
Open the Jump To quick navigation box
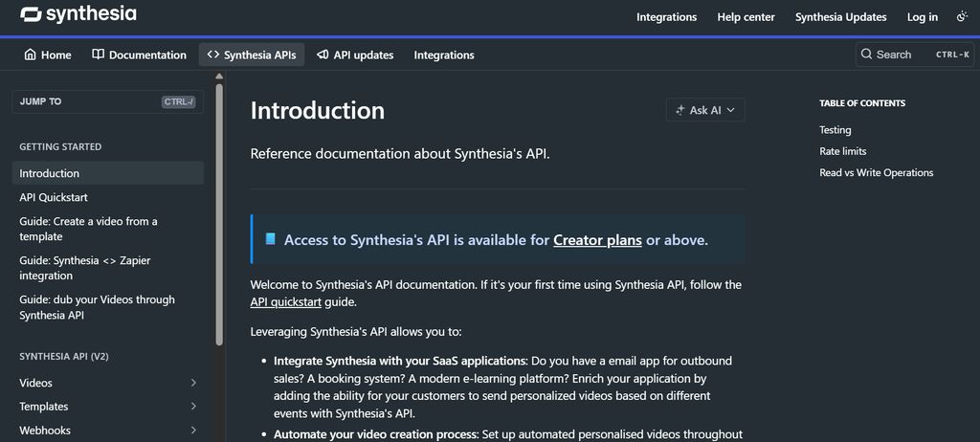[x=107, y=101]
